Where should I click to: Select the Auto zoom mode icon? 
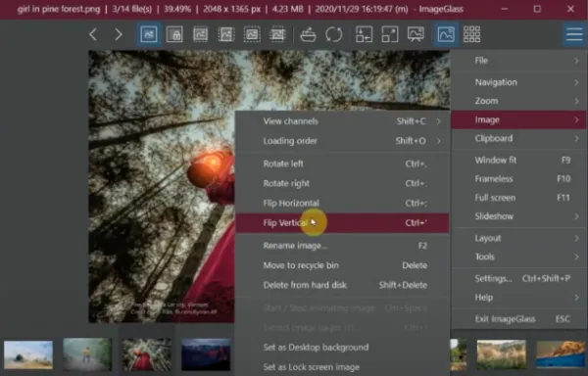coord(149,34)
